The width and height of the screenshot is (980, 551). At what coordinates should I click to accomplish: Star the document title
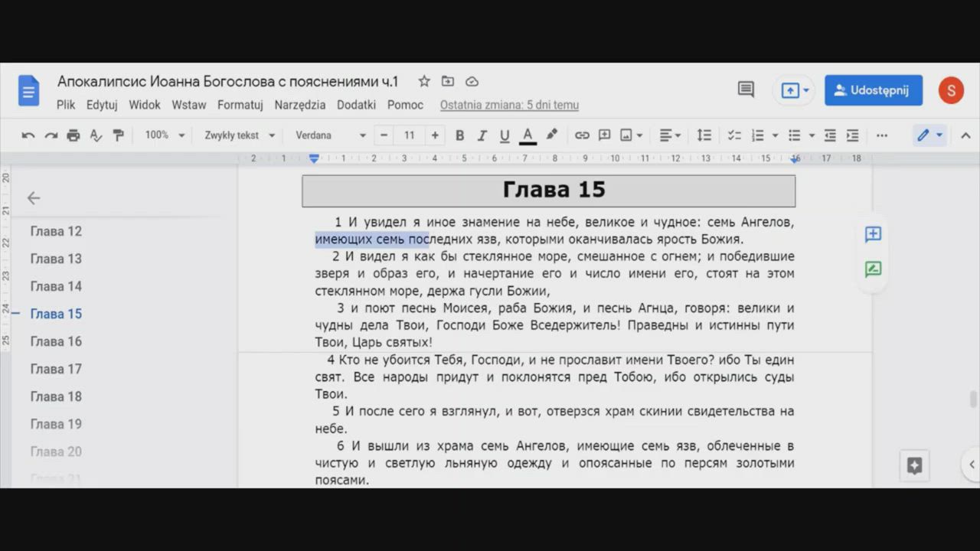[x=424, y=81]
